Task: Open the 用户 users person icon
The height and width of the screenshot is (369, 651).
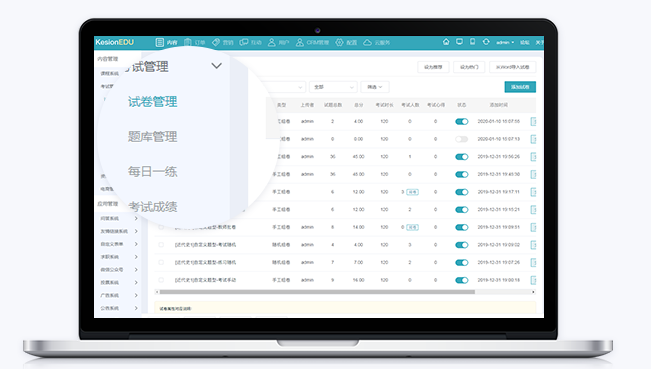Action: click(x=272, y=42)
